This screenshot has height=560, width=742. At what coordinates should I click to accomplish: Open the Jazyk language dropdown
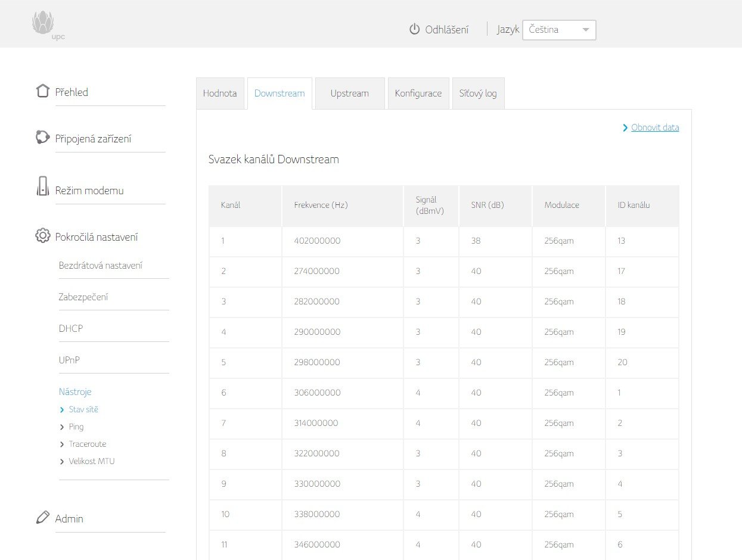[559, 30]
